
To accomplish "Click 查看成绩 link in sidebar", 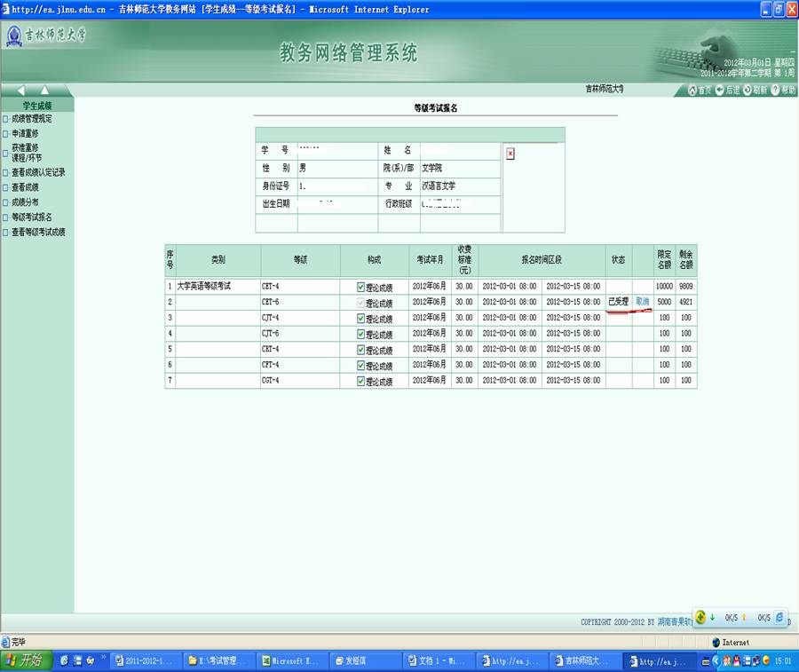I will pyautogui.click(x=25, y=187).
